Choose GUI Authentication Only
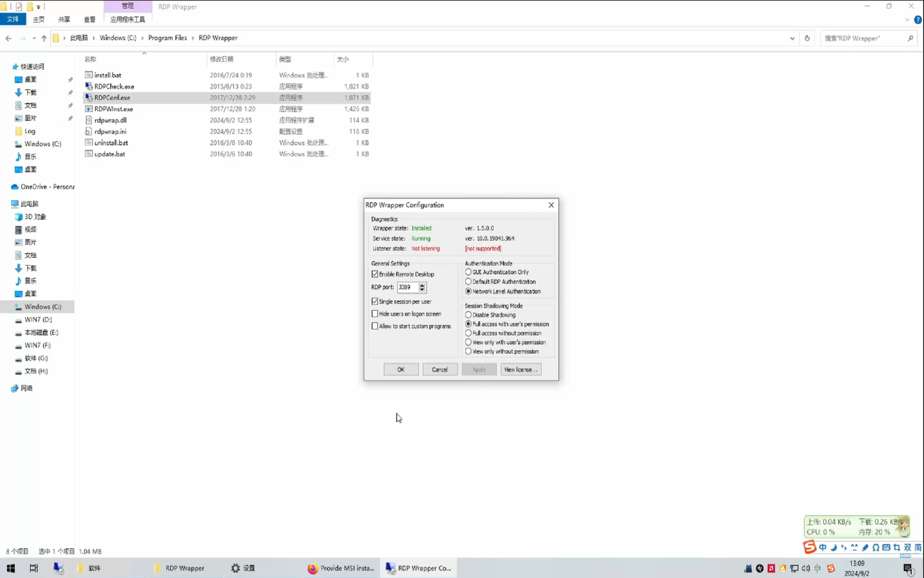 pyautogui.click(x=468, y=272)
